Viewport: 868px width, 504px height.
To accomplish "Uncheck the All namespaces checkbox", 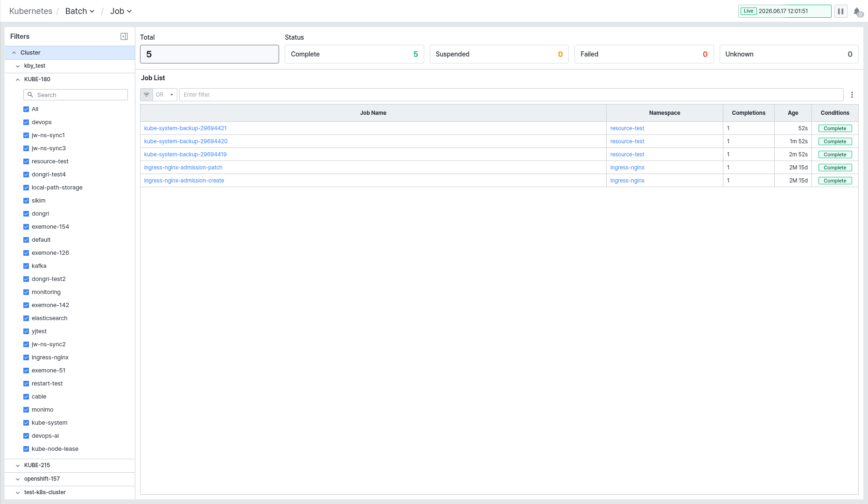I will pyautogui.click(x=26, y=109).
